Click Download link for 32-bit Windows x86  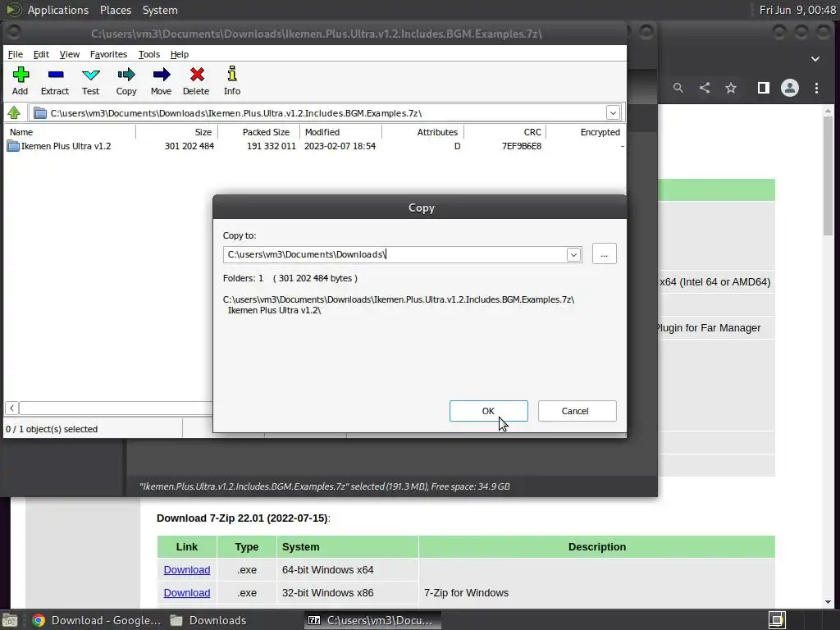[186, 592]
